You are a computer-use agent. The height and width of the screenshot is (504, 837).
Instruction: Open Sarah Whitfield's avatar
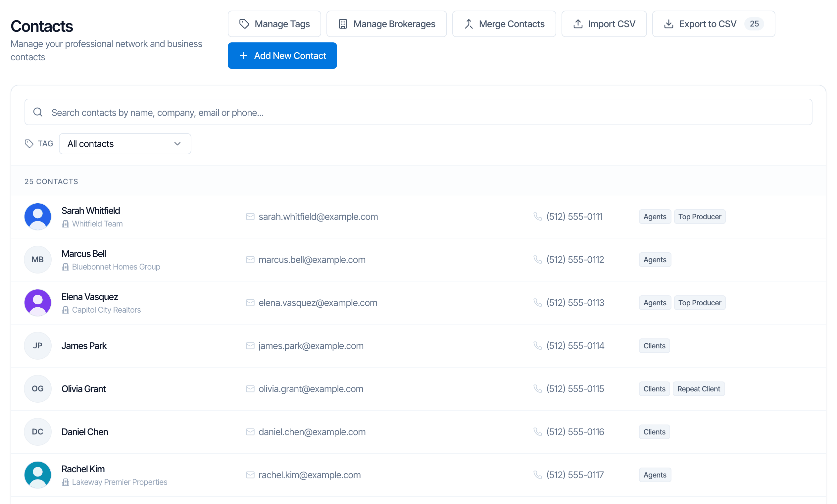click(x=38, y=217)
